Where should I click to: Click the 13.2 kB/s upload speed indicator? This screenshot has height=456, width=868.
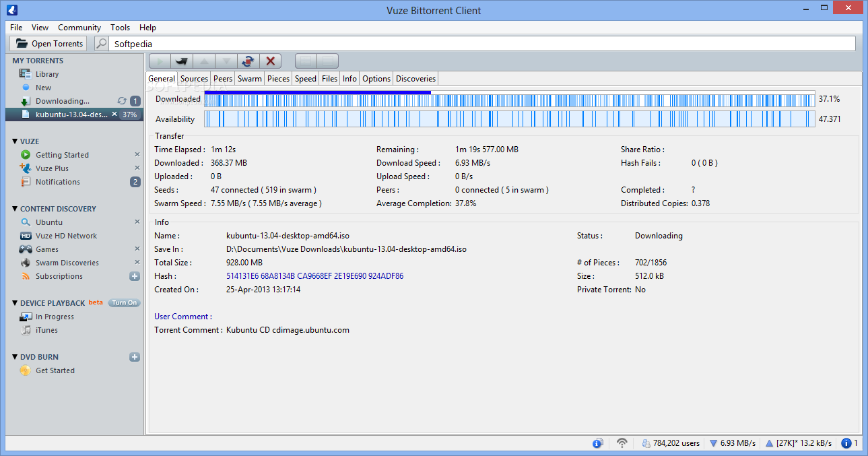pyautogui.click(x=799, y=443)
